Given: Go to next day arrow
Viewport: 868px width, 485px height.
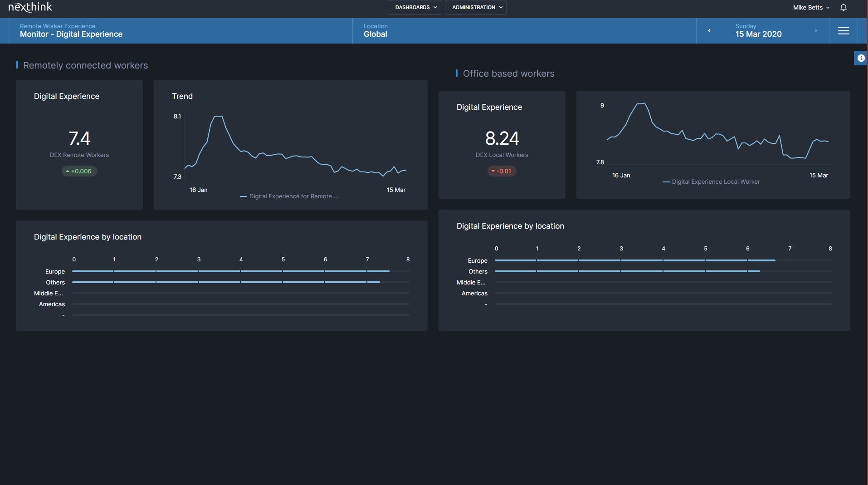Looking at the screenshot, I should click(816, 31).
